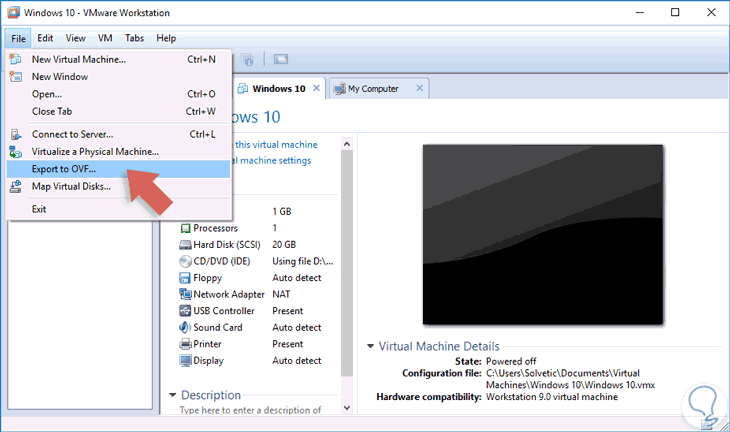Choose Open... from the File menu

click(x=118, y=94)
